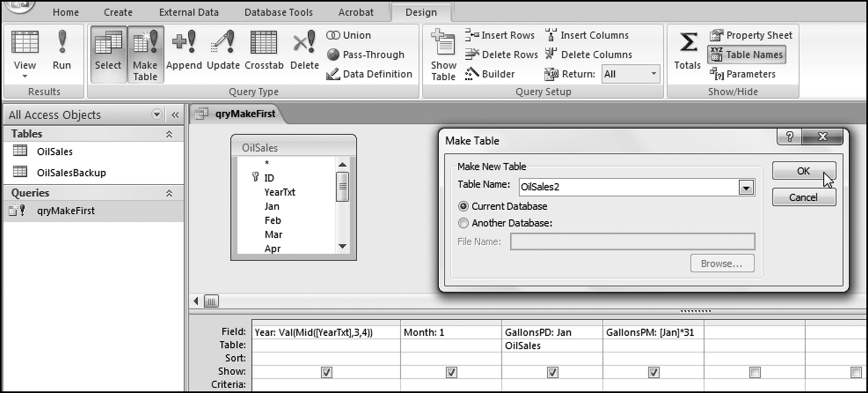Click the OilSales field list up arrow
The height and width of the screenshot is (393, 868).
click(342, 165)
